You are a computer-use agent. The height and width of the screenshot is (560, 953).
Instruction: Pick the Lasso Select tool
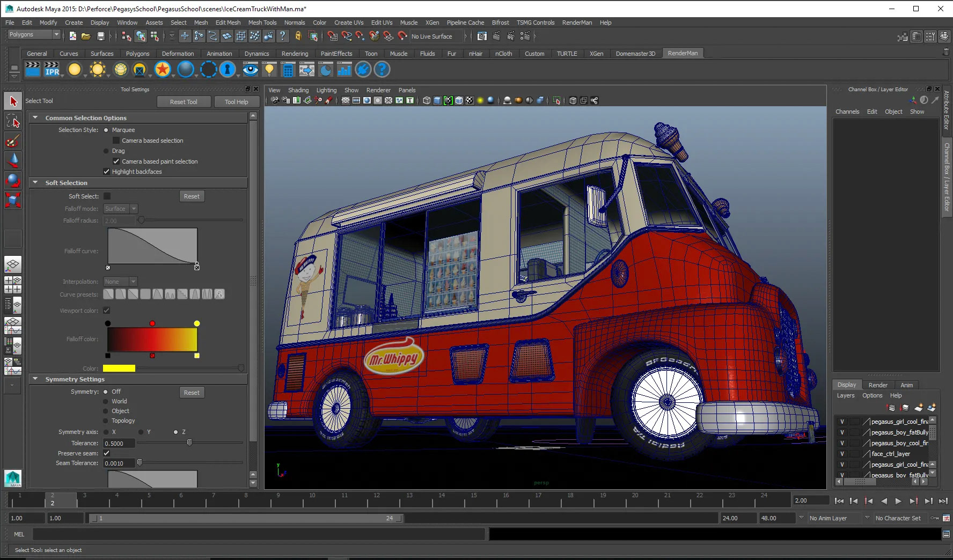coord(13,121)
